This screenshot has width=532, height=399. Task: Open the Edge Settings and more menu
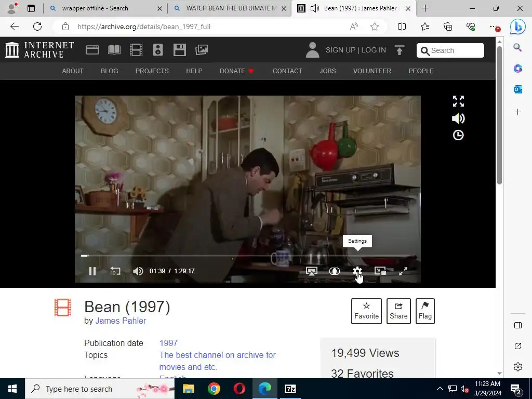click(495, 26)
